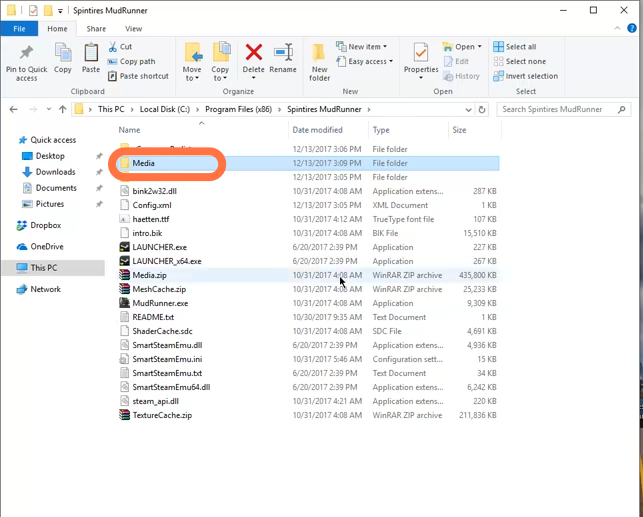Open the Easy access dropdown

pyautogui.click(x=365, y=61)
